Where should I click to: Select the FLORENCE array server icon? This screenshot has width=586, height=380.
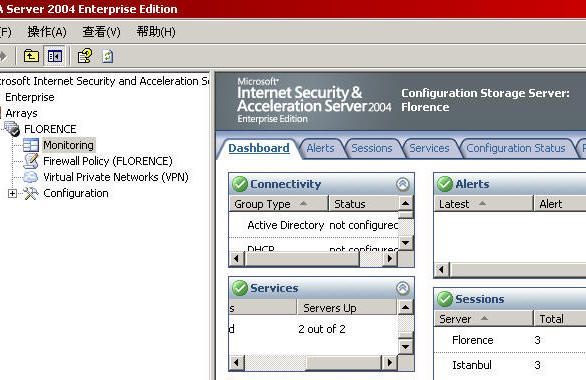click(12, 129)
